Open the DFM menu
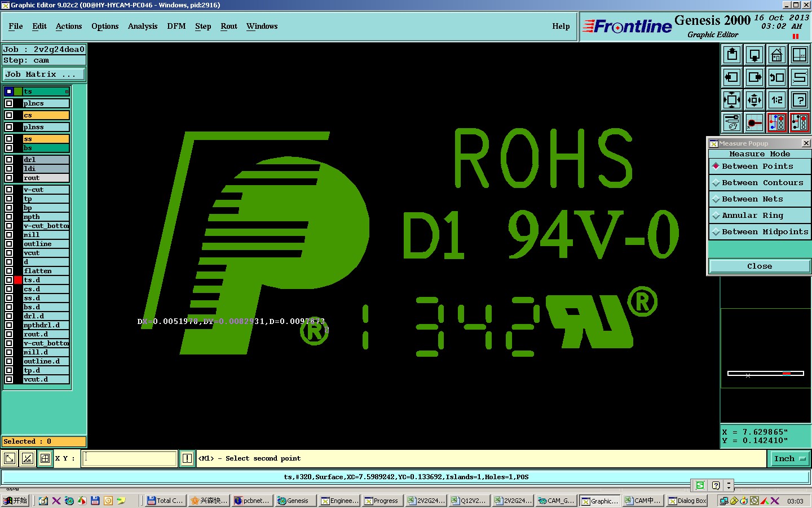The image size is (812, 508). [x=176, y=27]
